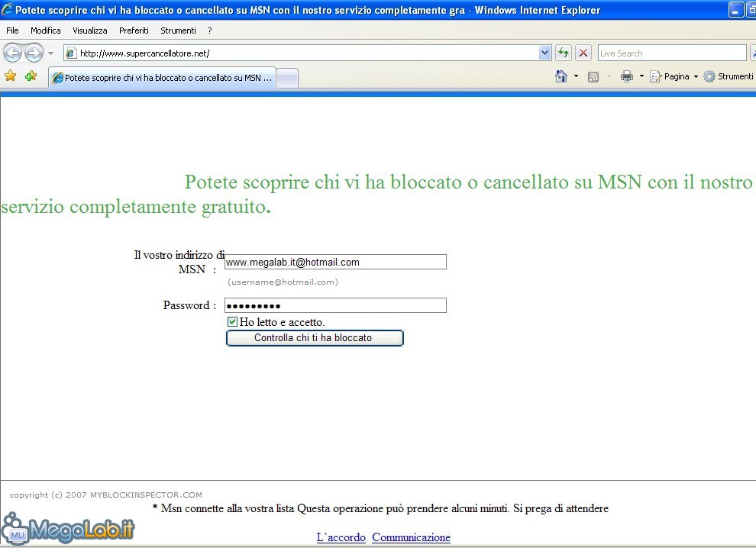Click the Add to Favorites icon

tap(31, 76)
